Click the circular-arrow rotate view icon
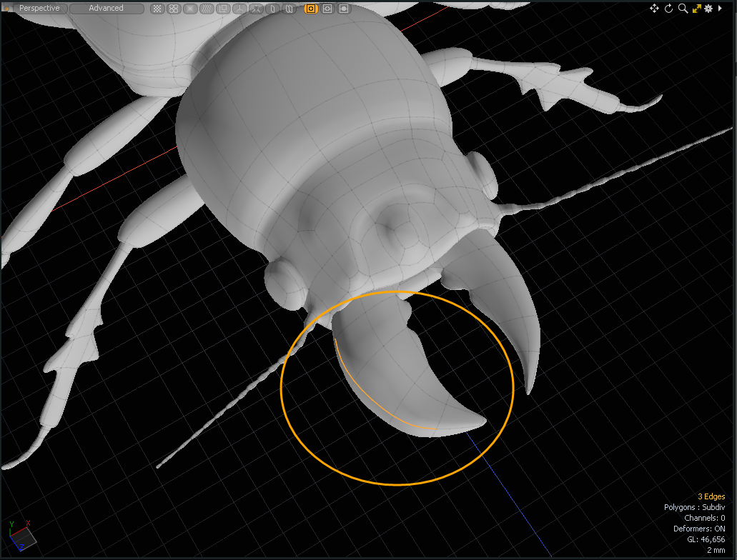This screenshot has width=737, height=560. (669, 9)
